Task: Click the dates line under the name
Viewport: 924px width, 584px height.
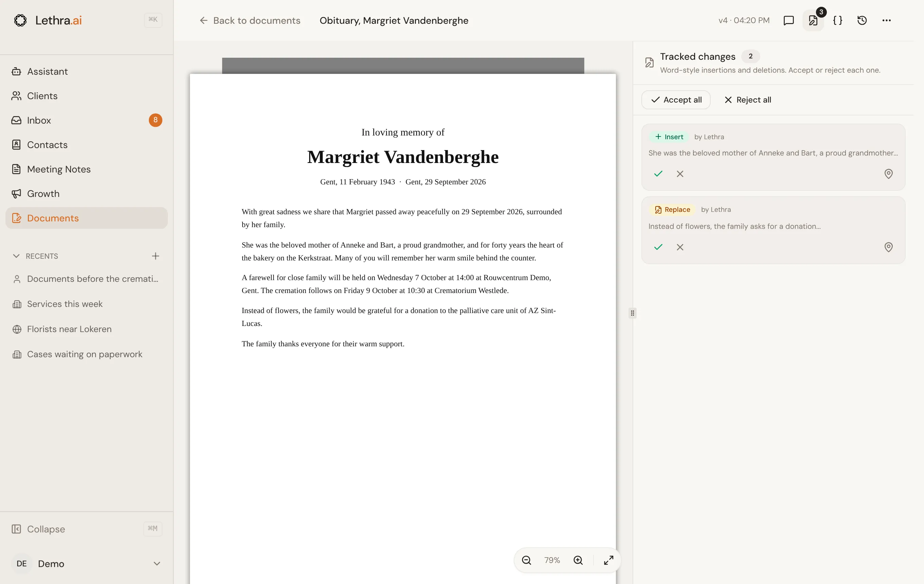Action: [403, 182]
